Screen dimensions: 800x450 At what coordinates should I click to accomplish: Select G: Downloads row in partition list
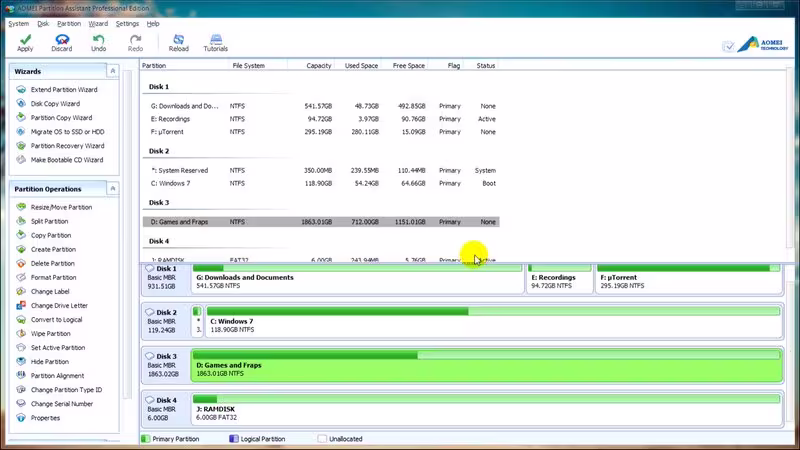(x=321, y=106)
